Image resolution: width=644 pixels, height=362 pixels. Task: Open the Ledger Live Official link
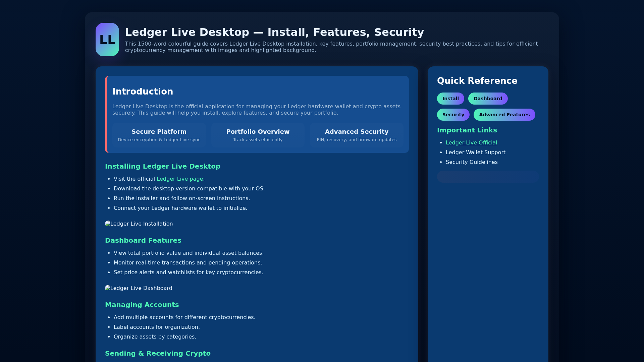471,143
